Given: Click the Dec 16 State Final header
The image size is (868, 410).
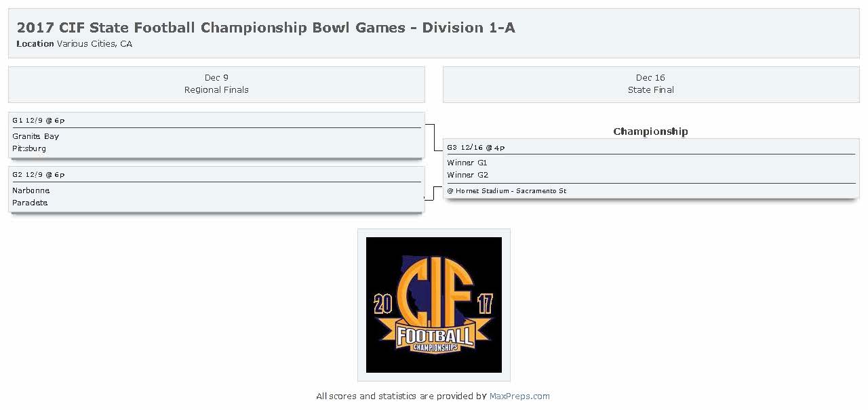Looking at the screenshot, I should (x=650, y=84).
